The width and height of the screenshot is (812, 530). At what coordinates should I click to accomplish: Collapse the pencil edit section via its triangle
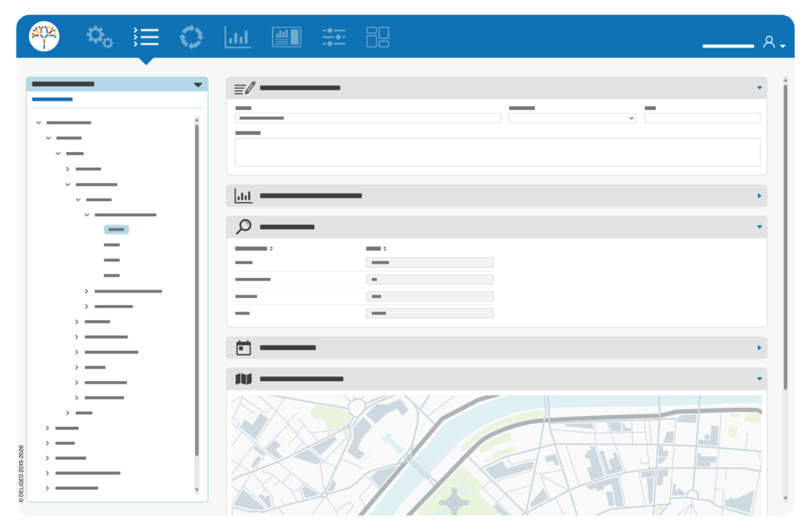pyautogui.click(x=759, y=88)
